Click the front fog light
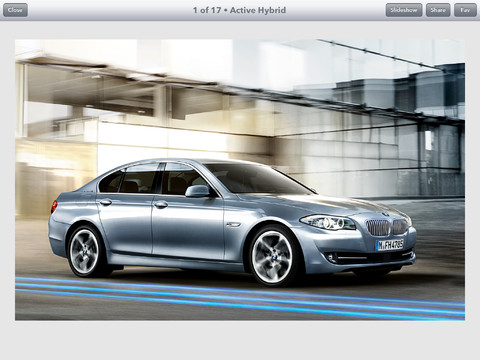This screenshot has height=360, width=480. point(332,257)
